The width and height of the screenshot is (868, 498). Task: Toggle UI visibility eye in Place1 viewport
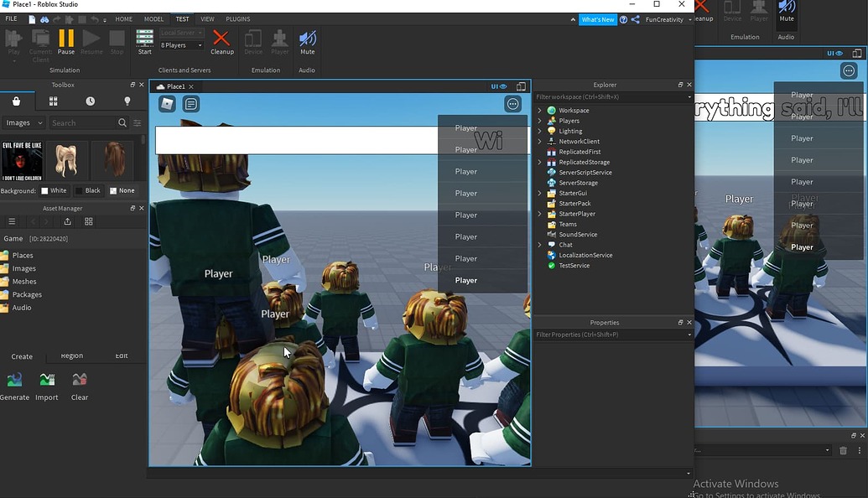[499, 86]
